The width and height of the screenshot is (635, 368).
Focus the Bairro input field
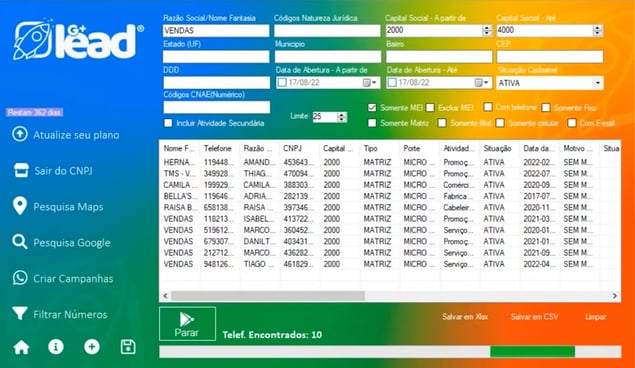click(x=439, y=57)
